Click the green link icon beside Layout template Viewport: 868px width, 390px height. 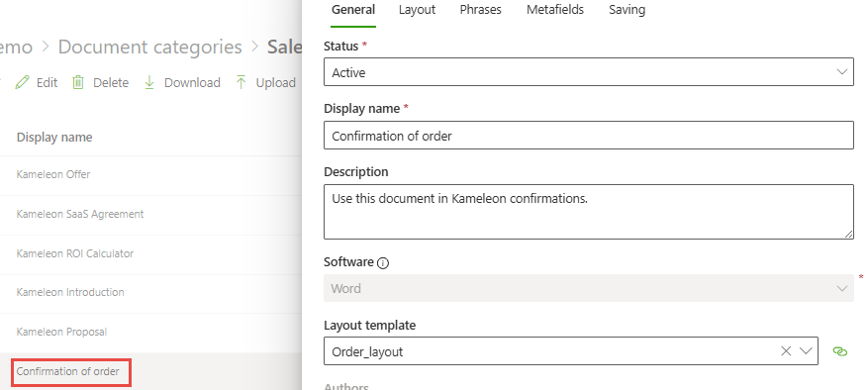coord(839,351)
